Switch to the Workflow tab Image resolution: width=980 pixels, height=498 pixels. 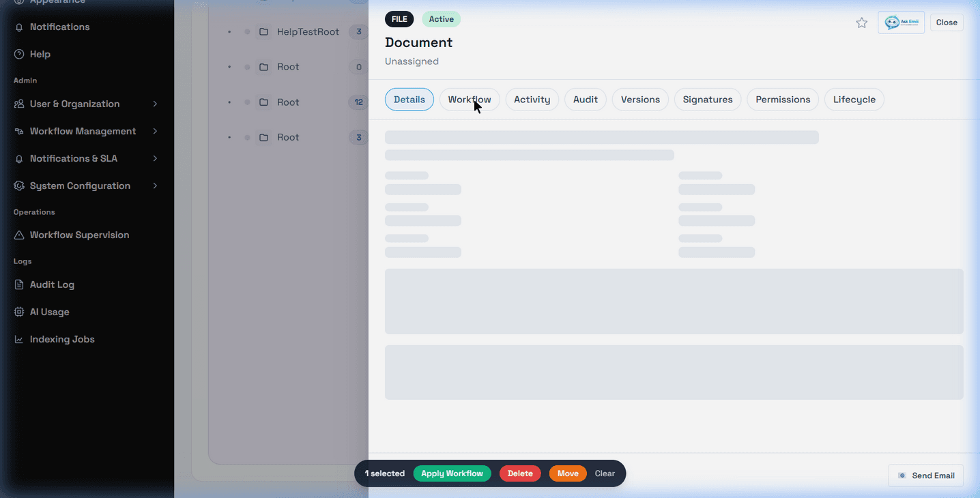point(470,100)
